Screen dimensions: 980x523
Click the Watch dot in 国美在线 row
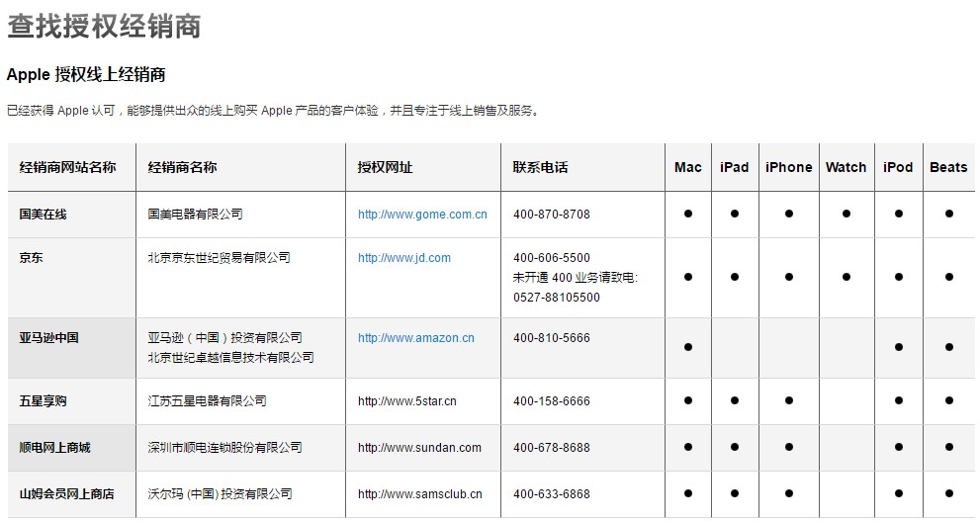pos(846,214)
